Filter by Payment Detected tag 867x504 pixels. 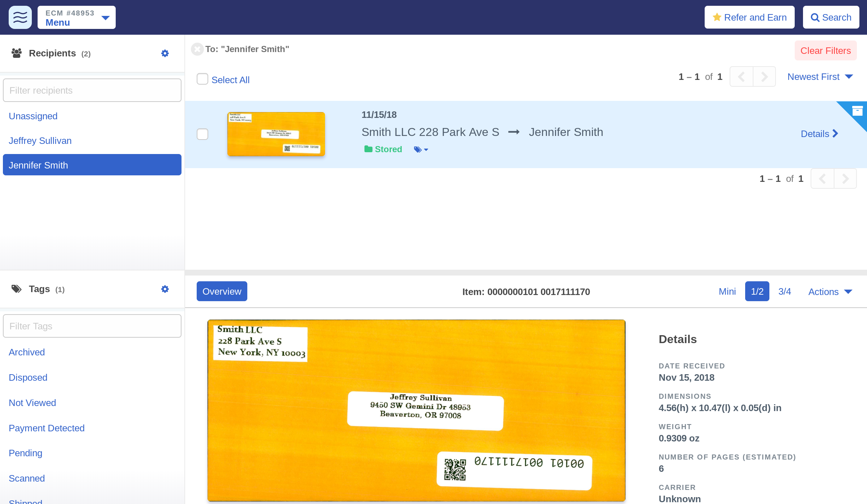(x=47, y=428)
